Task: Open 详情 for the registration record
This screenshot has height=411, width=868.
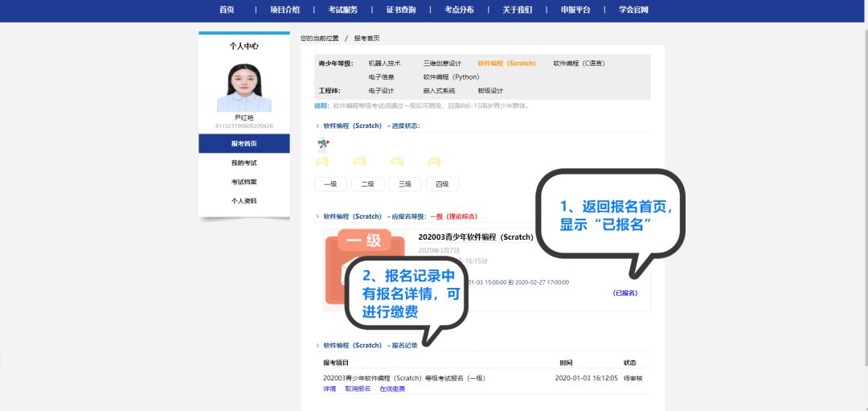Action: click(x=330, y=388)
